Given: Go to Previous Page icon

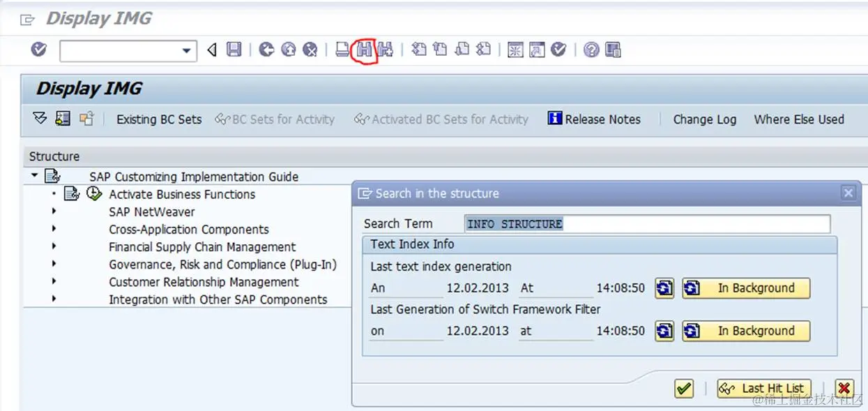Looking at the screenshot, I should click(x=440, y=50).
